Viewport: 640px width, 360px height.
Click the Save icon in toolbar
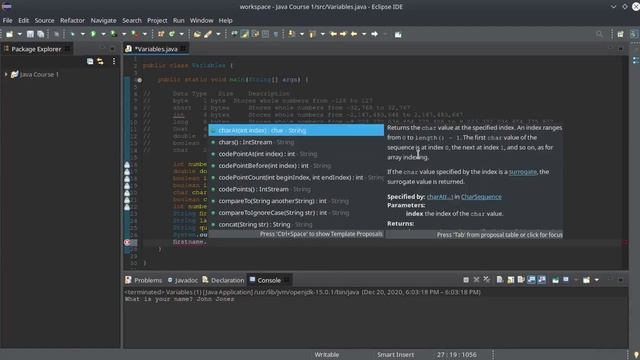click(30, 34)
